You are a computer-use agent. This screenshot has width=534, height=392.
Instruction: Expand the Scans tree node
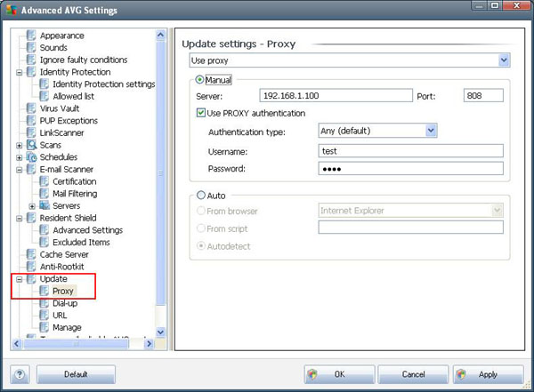[20, 146]
